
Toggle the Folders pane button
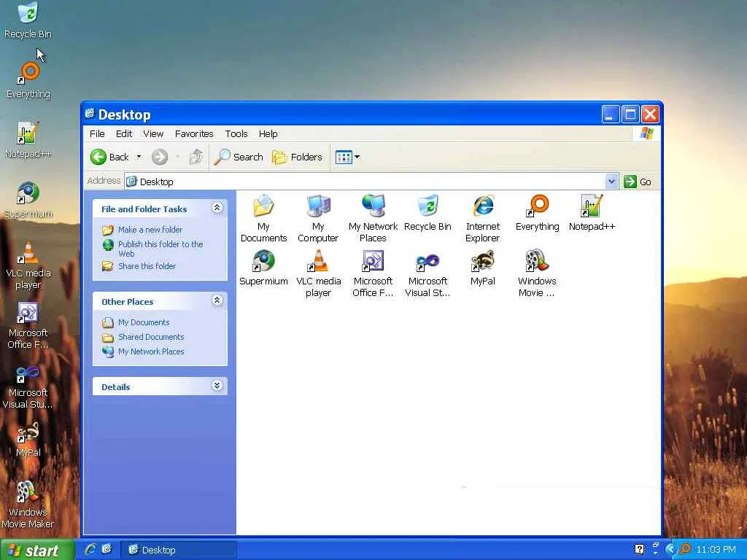(297, 157)
